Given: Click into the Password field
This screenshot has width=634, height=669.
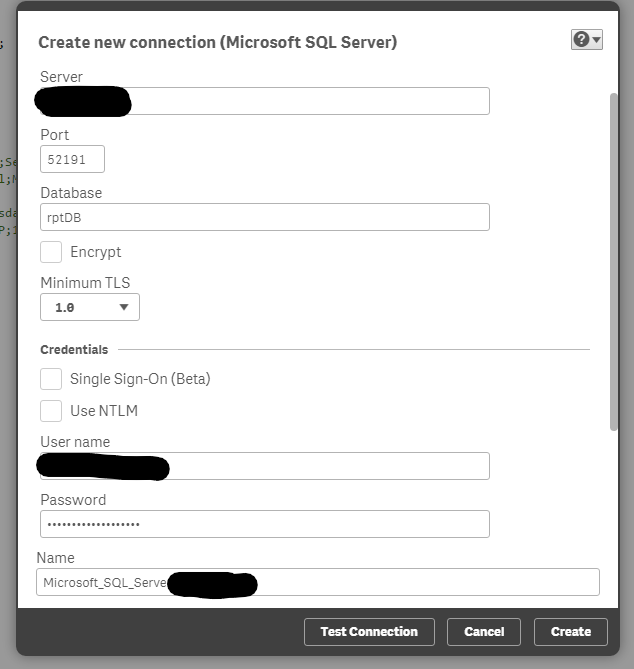Looking at the screenshot, I should click(x=265, y=524).
